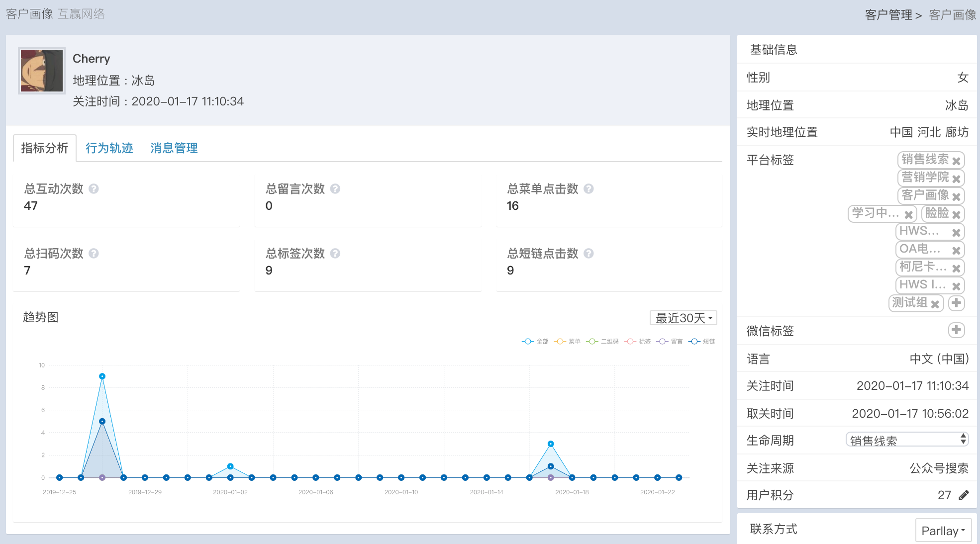Remove the 柯尼卡… platform tag
Screen dimensions: 980x544
956,269
